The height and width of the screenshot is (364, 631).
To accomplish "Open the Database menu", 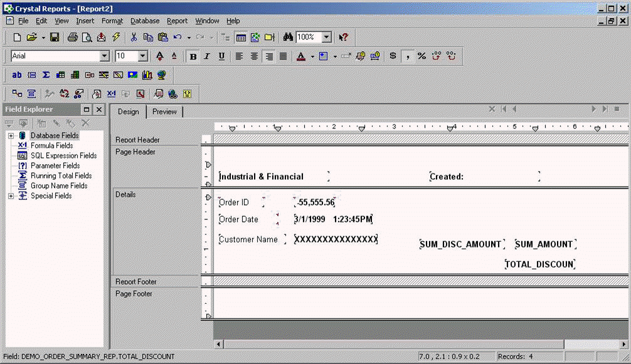I will pyautogui.click(x=145, y=21).
